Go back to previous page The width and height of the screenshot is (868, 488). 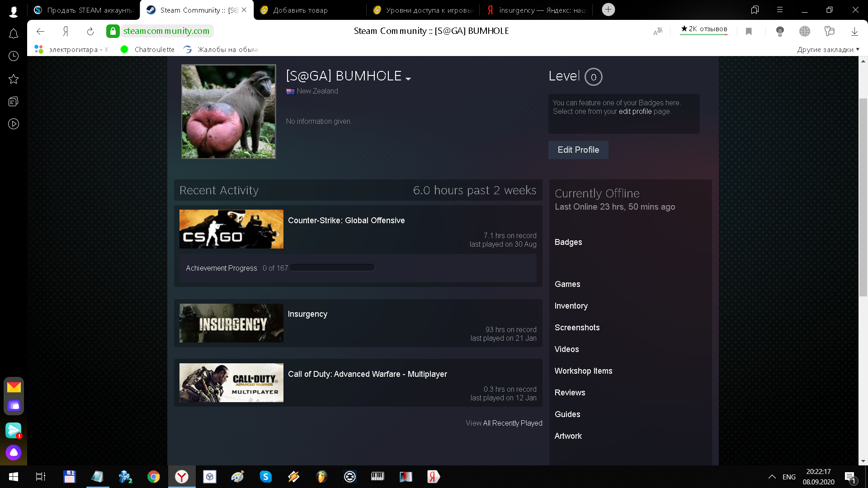(40, 31)
